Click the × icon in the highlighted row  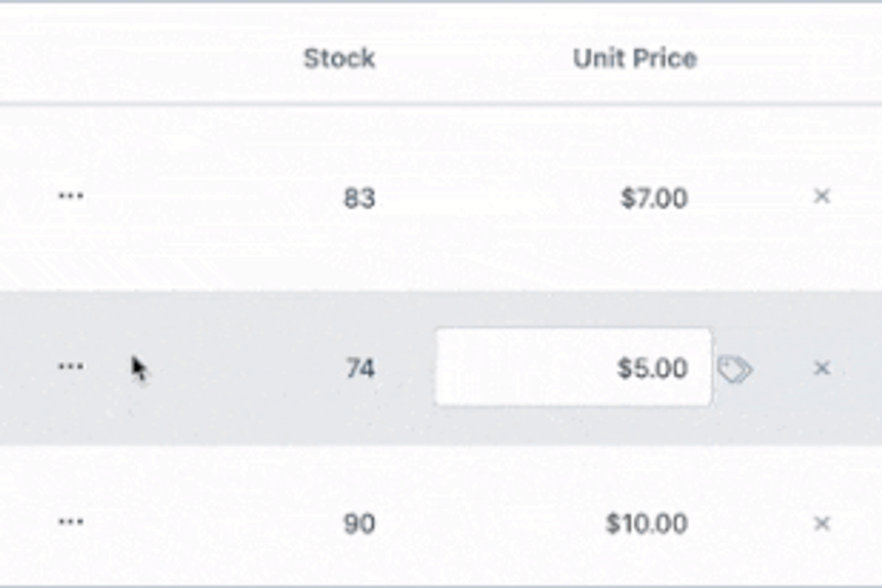[x=821, y=368]
